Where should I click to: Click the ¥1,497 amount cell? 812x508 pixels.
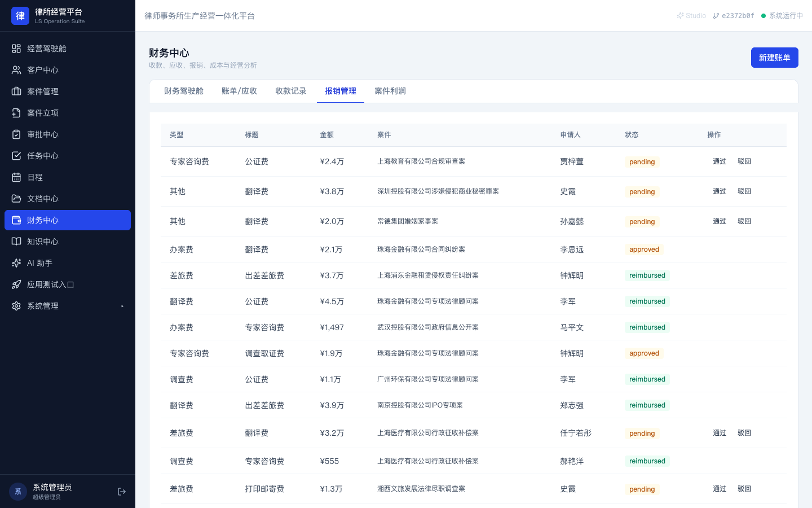332,327
